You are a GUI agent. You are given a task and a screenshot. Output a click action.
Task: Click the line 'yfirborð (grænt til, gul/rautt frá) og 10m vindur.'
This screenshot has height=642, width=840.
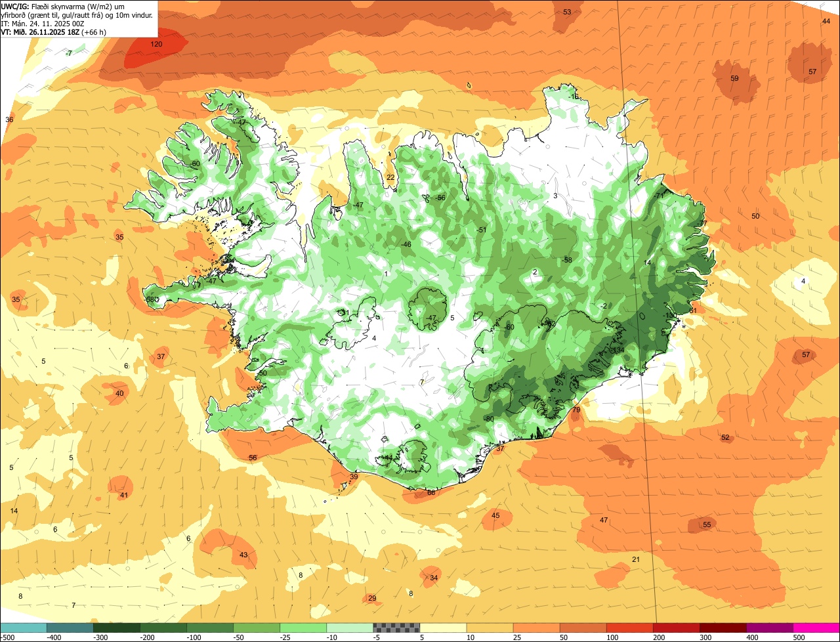tap(77, 14)
